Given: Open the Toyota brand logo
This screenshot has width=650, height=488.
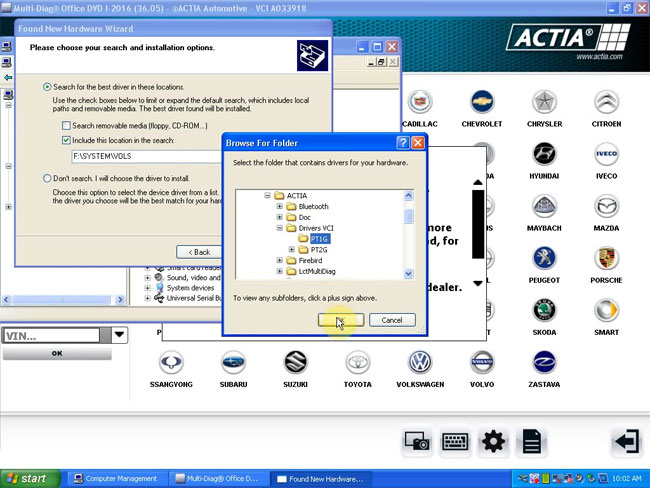Looking at the screenshot, I should tap(357, 362).
